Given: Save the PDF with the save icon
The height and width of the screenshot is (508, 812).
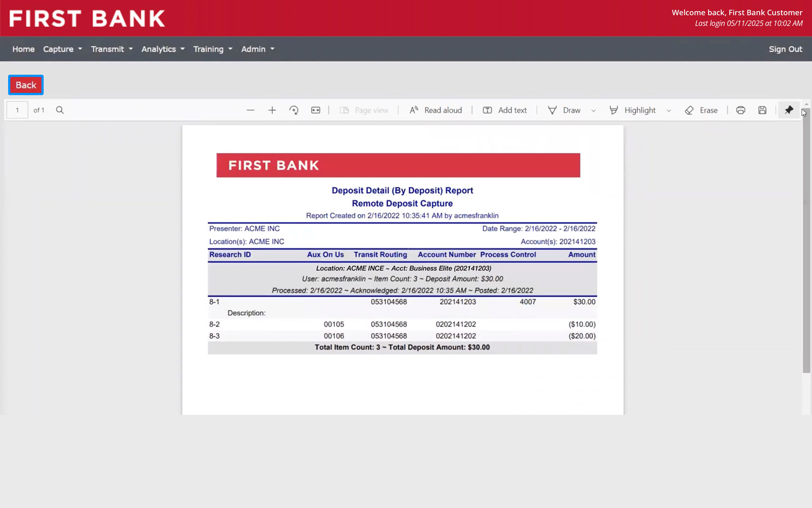Looking at the screenshot, I should coord(762,110).
